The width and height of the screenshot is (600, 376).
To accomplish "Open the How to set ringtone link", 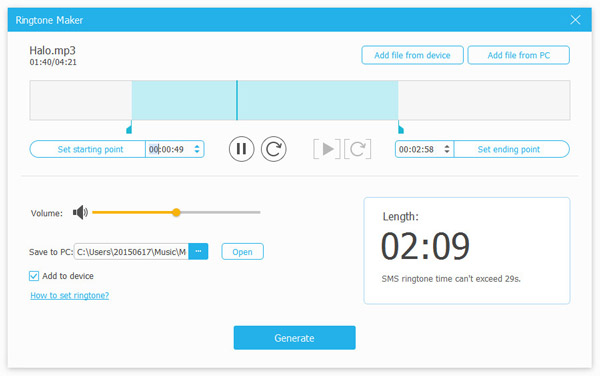I will 70,295.
